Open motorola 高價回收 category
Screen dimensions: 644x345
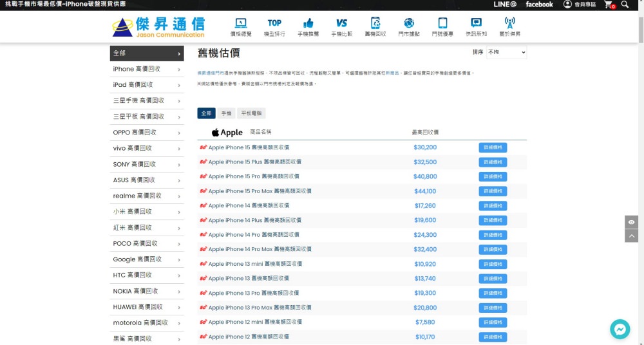click(x=147, y=323)
